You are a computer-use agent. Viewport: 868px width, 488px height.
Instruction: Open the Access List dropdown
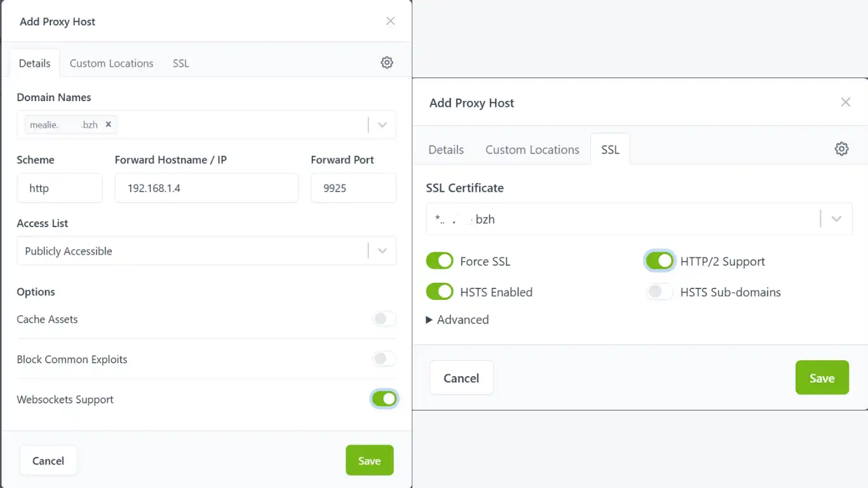pyautogui.click(x=382, y=251)
